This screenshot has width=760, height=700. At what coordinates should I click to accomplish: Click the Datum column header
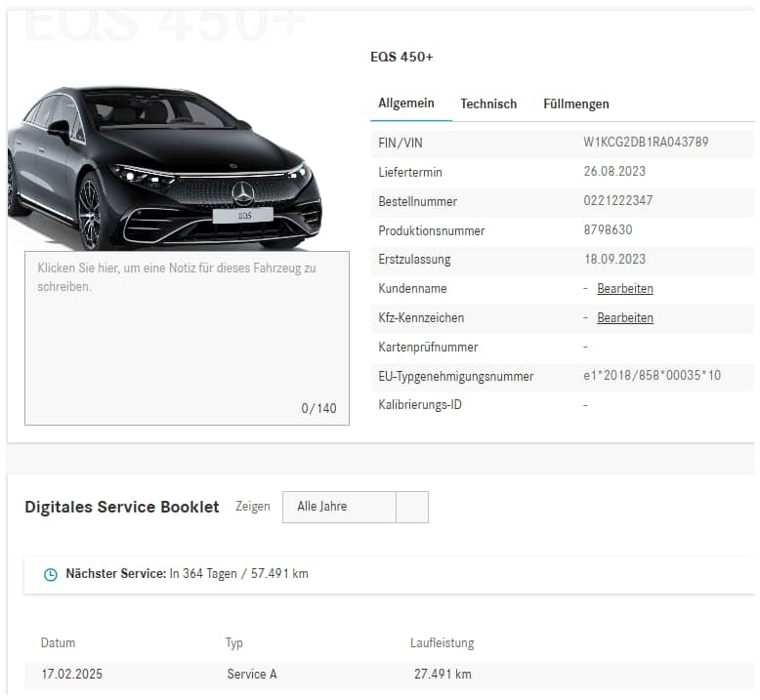59,642
